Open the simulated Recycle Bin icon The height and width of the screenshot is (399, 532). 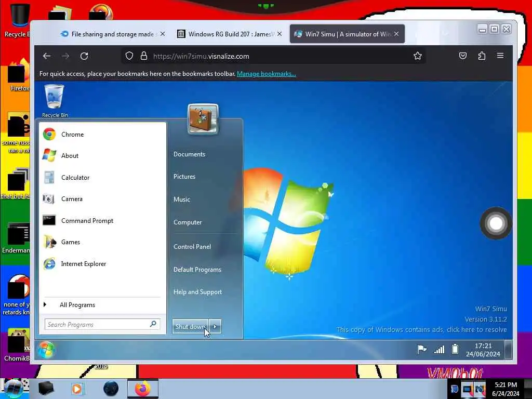(x=55, y=101)
